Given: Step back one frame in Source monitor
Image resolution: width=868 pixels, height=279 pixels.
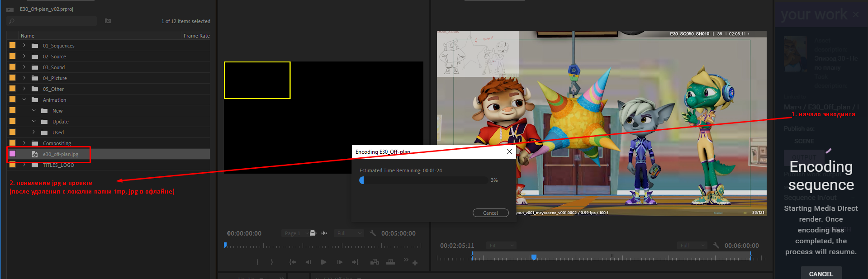Looking at the screenshot, I should (308, 262).
